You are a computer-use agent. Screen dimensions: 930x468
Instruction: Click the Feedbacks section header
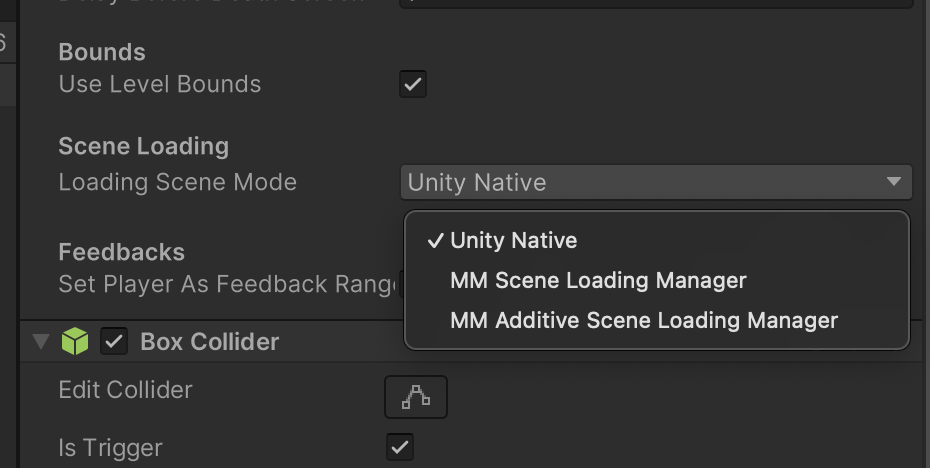coord(122,252)
